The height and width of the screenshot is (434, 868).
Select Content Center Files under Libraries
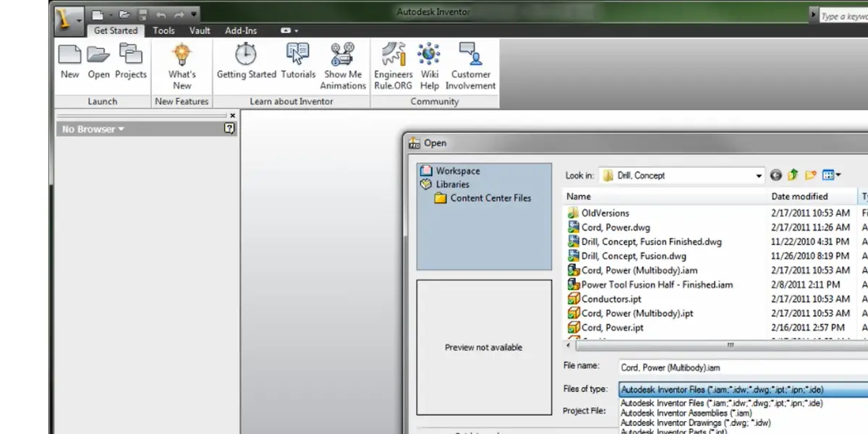click(x=482, y=198)
